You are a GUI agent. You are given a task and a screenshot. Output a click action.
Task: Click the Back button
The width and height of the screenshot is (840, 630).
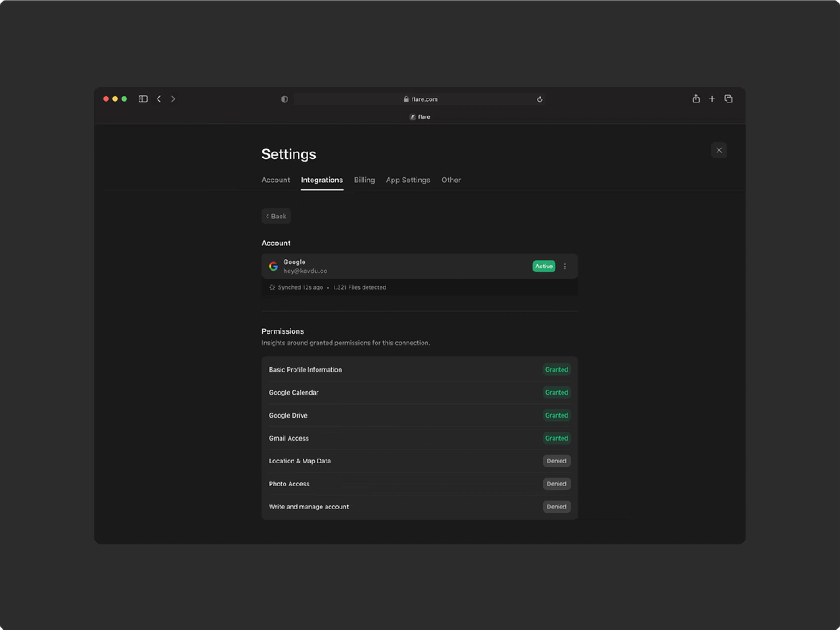276,217
